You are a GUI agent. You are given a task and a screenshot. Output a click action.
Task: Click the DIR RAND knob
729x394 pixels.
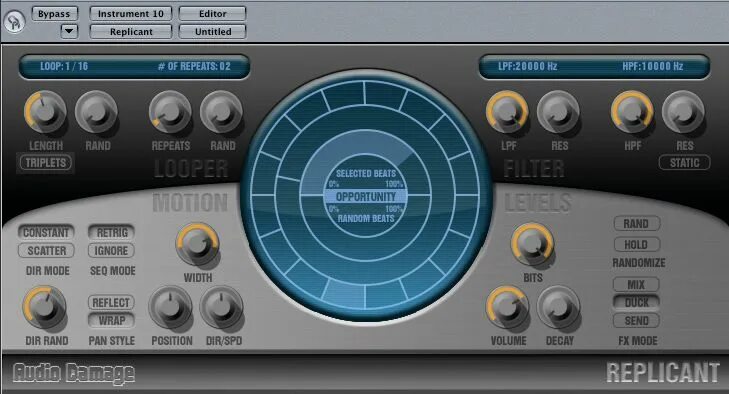45,307
